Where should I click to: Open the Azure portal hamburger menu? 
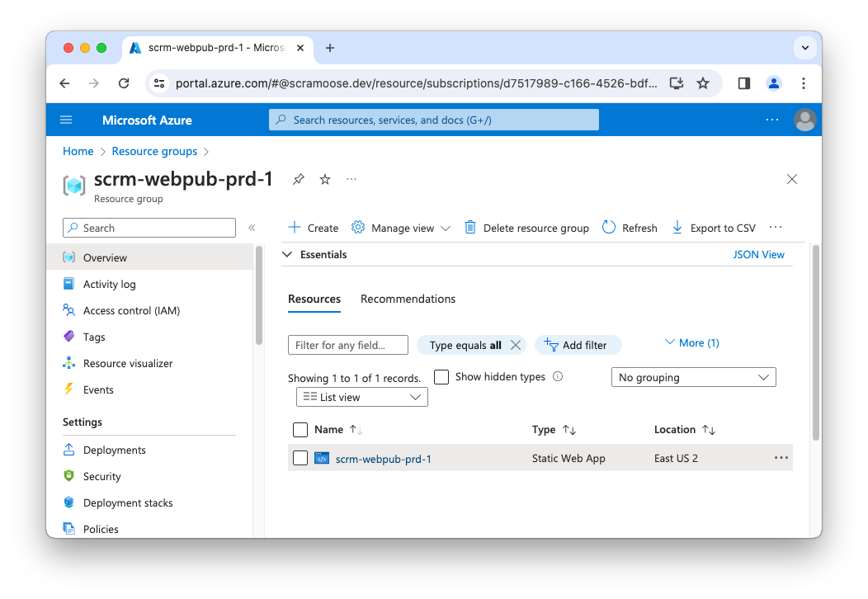point(66,120)
